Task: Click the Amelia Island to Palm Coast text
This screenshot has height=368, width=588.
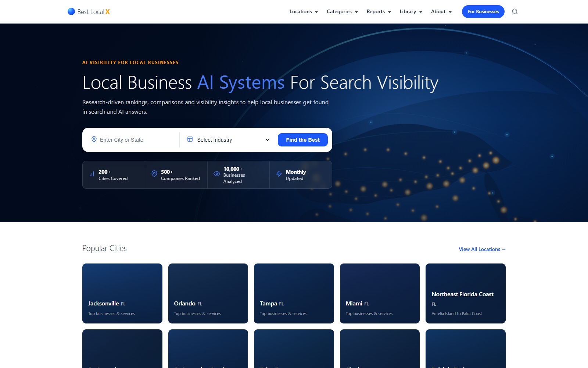Action: 457,314
